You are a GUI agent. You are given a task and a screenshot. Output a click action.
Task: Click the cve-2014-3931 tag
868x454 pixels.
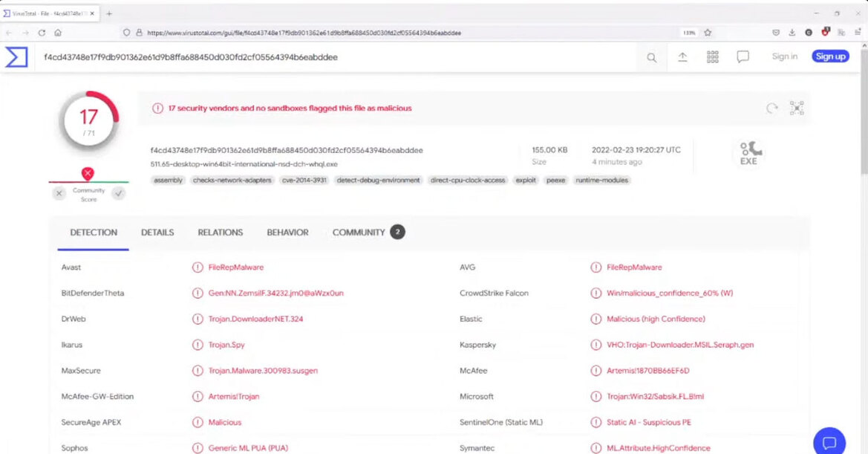tap(304, 180)
